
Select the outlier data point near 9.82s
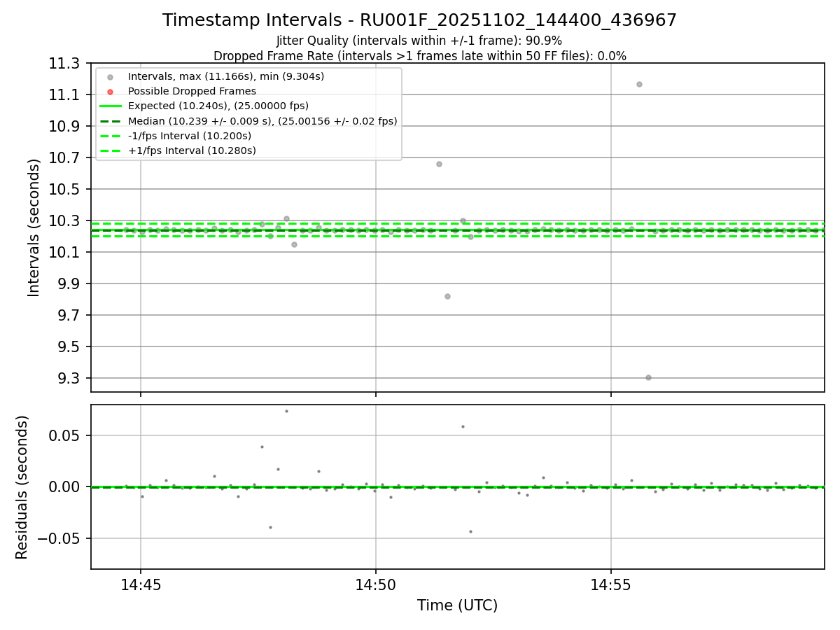click(447, 296)
